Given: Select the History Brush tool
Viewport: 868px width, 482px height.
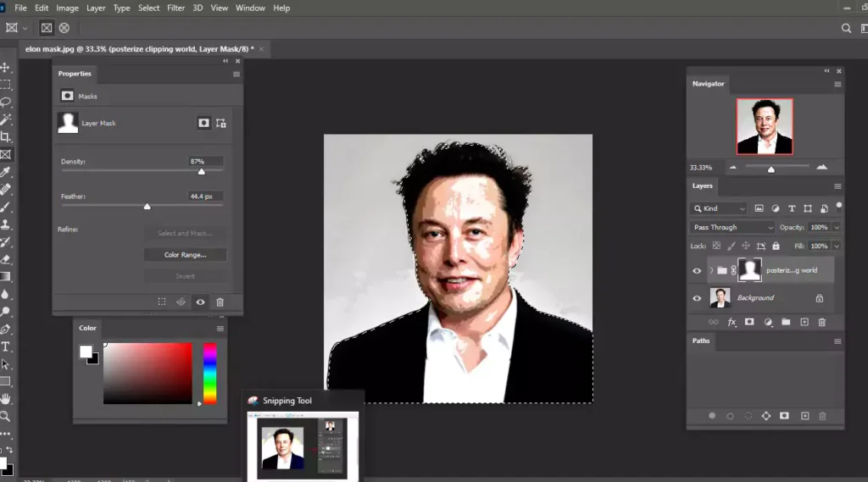Looking at the screenshot, I should pos(6,241).
